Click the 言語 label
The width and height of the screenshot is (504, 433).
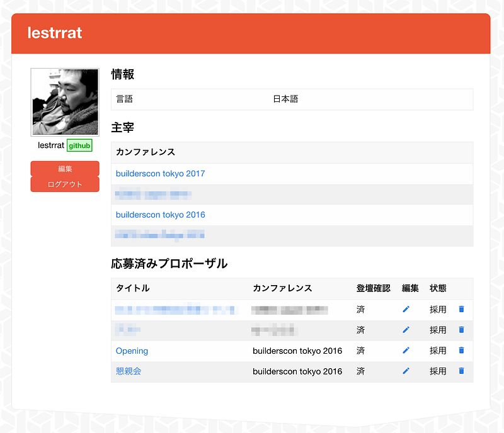124,99
